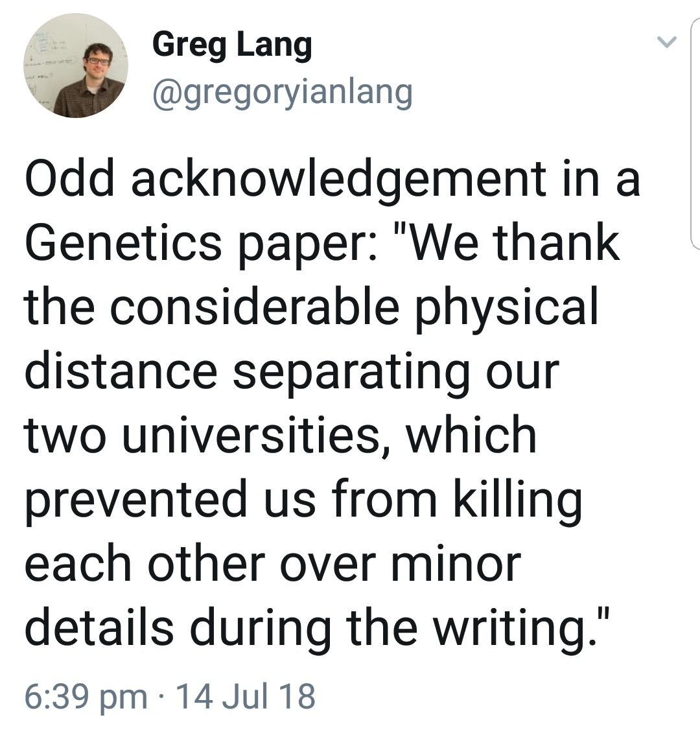Click the 6:39 pm timestamp
The width and height of the screenshot is (700, 737).
click(x=86, y=696)
